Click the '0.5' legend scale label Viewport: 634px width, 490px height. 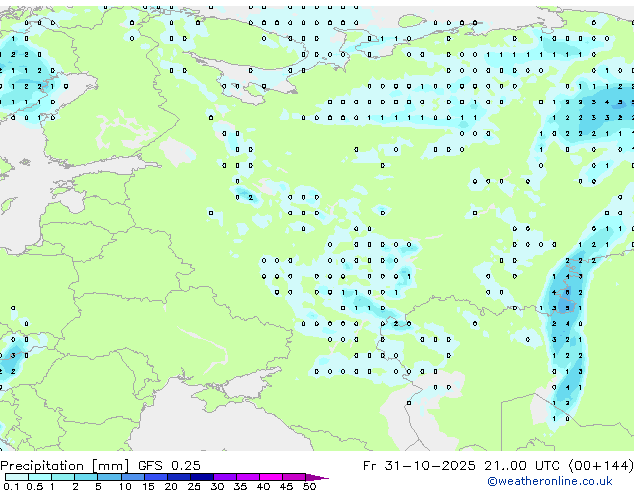(35, 486)
